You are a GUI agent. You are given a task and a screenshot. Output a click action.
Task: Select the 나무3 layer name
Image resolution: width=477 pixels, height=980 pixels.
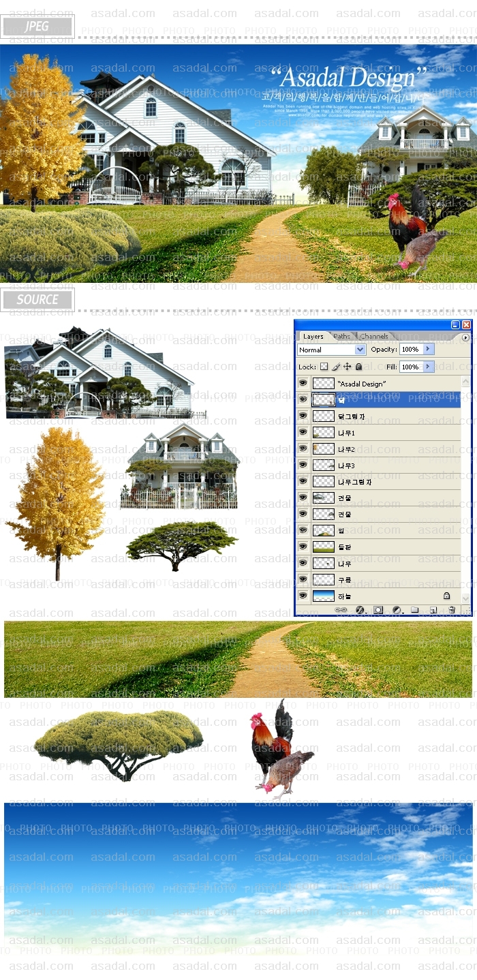pos(346,465)
